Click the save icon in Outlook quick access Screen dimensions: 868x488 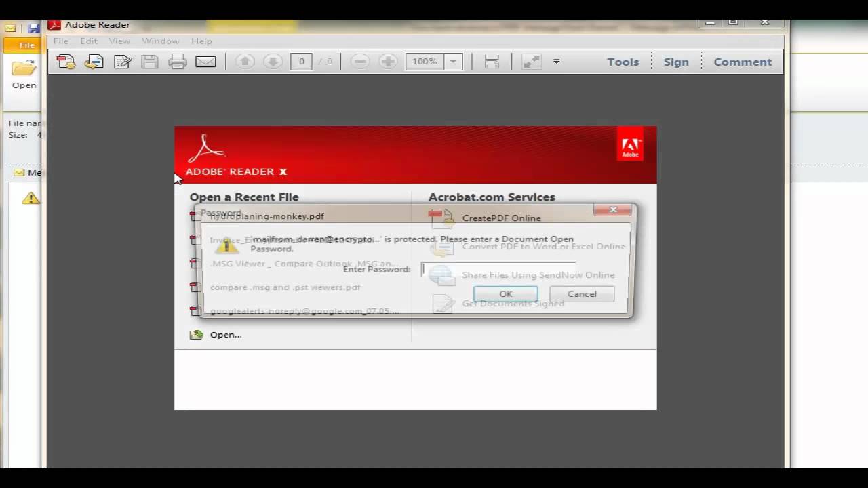33,28
